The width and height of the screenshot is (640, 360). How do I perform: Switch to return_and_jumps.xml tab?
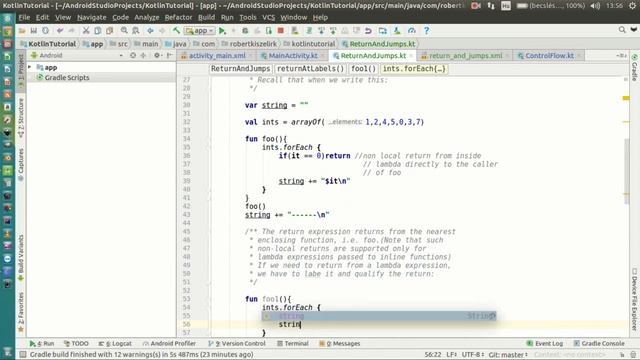tap(466, 56)
